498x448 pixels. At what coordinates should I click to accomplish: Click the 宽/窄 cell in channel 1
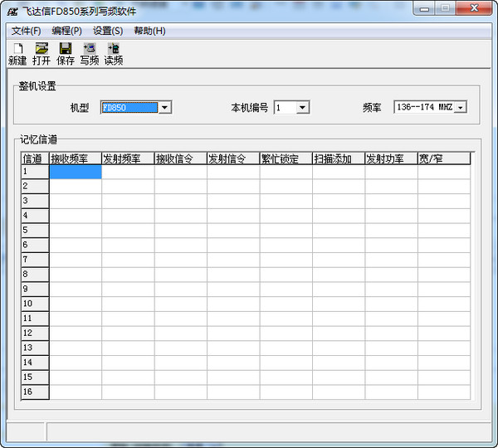[x=444, y=172]
